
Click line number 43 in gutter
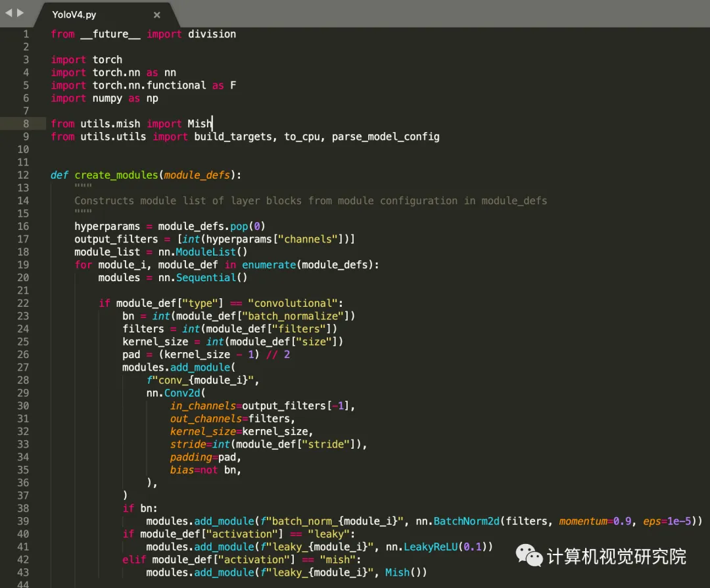click(23, 572)
